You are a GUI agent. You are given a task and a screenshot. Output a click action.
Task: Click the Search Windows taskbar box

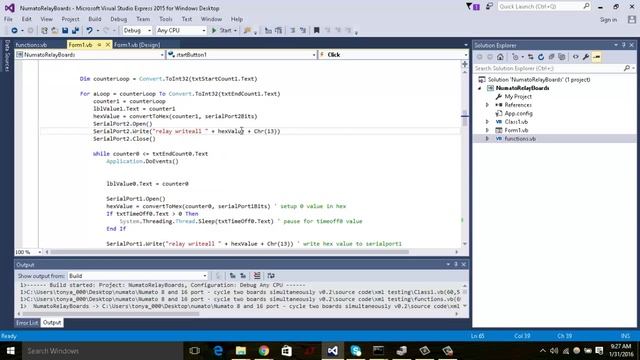tap(102, 351)
